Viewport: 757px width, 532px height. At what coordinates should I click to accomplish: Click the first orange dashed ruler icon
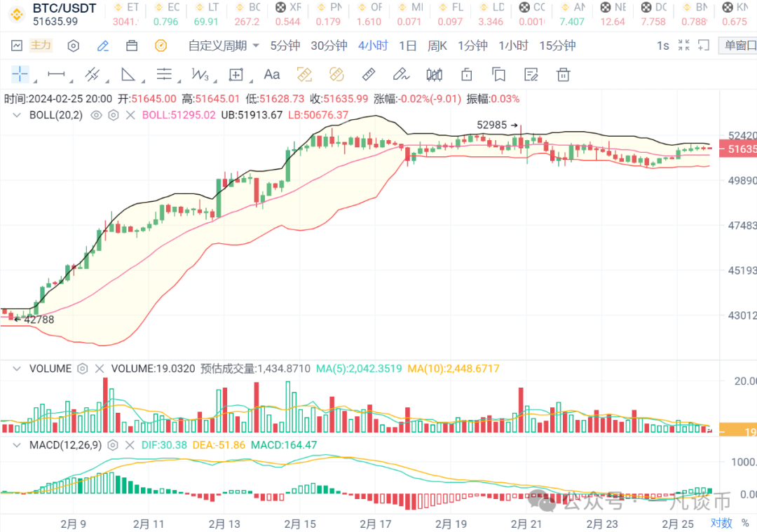(304, 74)
